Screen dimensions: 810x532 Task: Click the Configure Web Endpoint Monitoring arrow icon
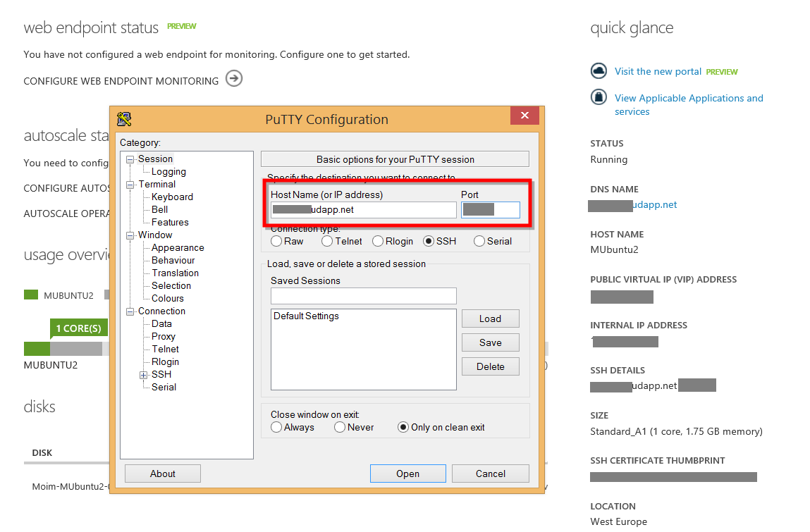tap(234, 79)
